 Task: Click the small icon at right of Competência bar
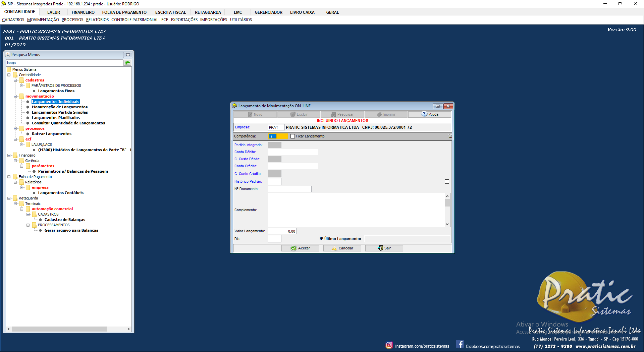(450, 136)
